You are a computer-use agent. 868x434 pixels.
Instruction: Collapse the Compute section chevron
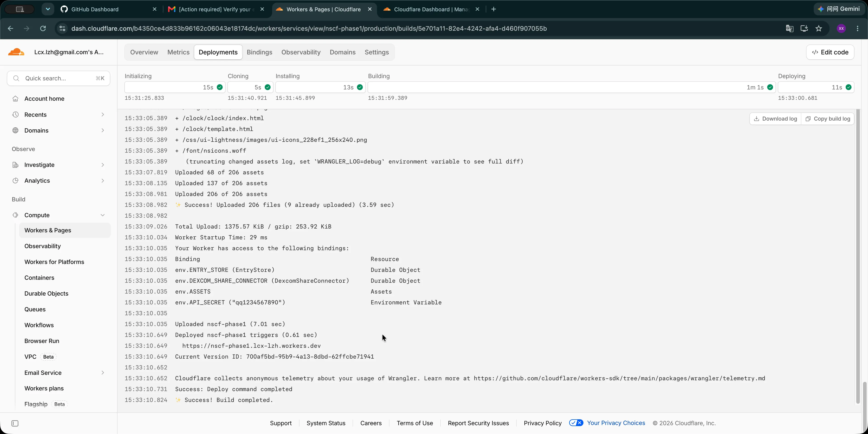click(103, 215)
